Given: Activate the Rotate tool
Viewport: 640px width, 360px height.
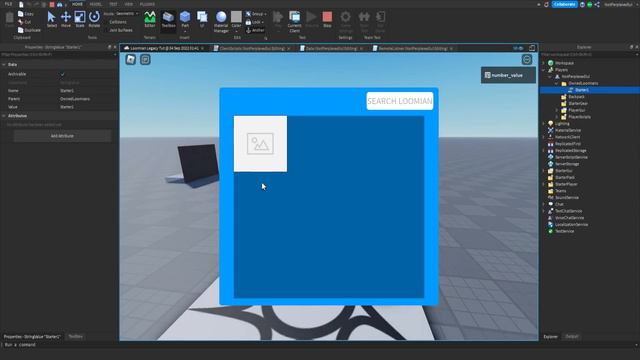Looking at the screenshot, I should point(94,19).
